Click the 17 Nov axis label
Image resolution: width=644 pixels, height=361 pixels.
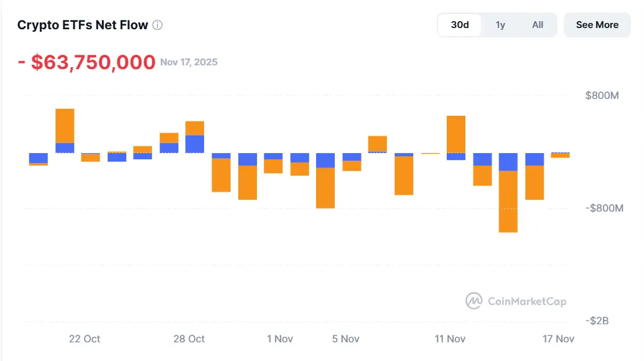click(x=558, y=339)
